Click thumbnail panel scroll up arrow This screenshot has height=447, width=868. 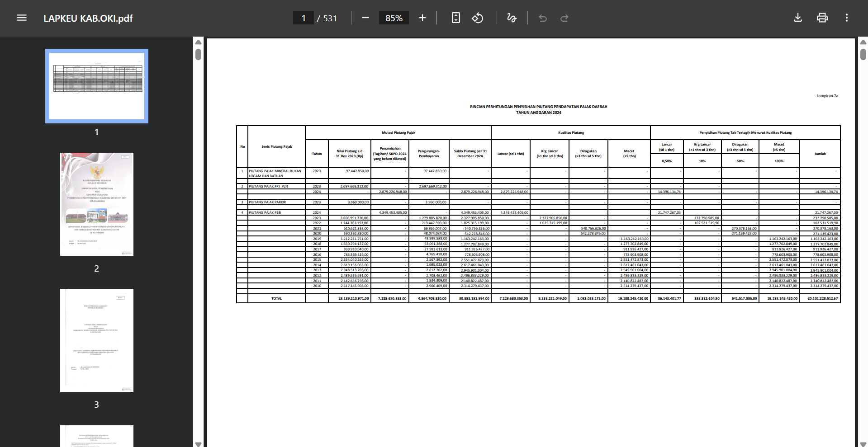coord(198,42)
